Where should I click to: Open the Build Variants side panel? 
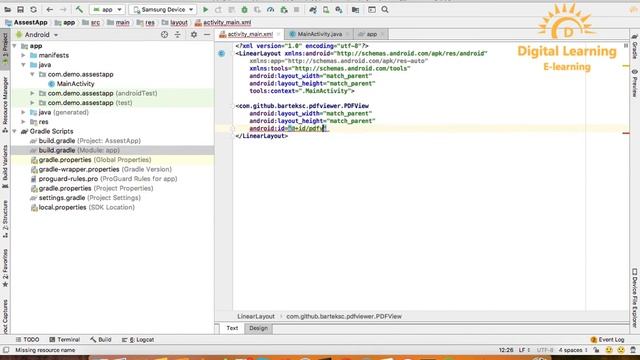click(x=5, y=166)
